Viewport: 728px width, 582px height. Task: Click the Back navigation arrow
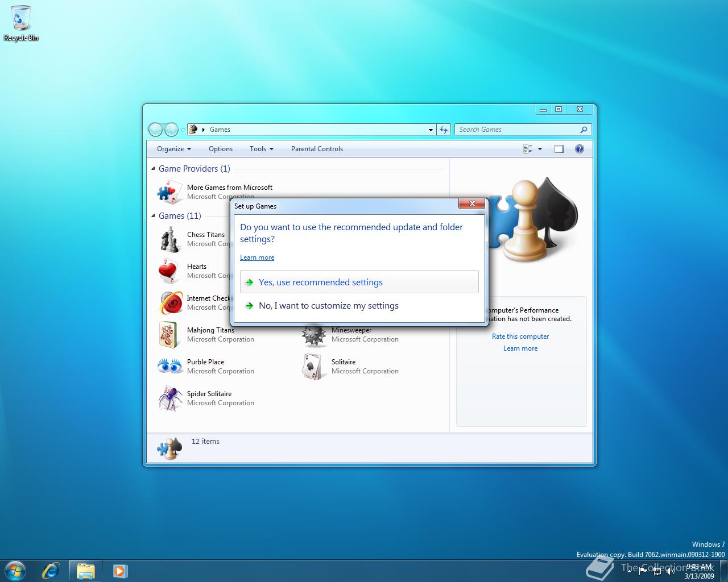coord(155,130)
